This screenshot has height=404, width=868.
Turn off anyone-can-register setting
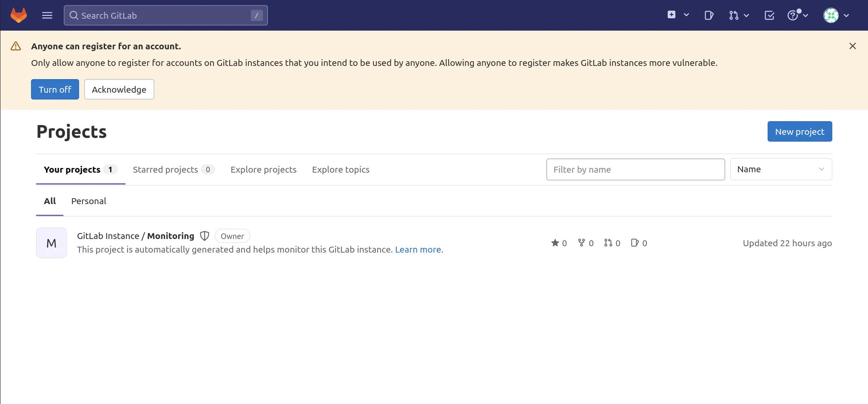coord(55,89)
